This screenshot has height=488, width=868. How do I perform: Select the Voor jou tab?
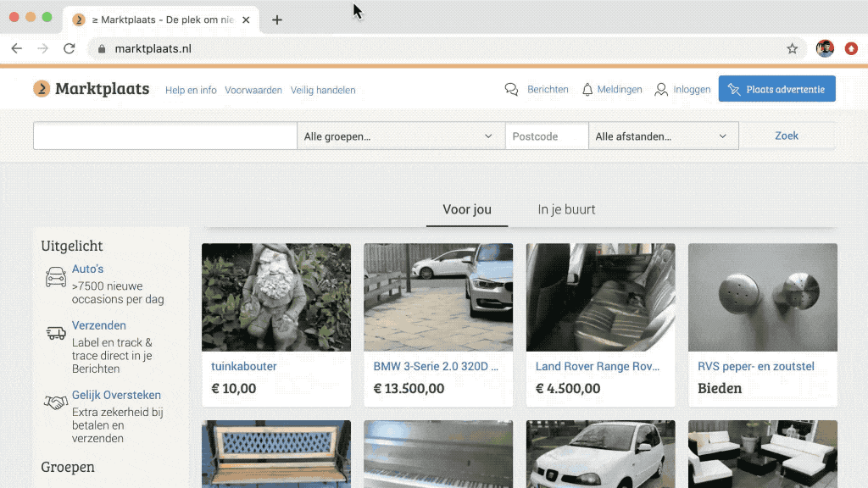point(467,209)
